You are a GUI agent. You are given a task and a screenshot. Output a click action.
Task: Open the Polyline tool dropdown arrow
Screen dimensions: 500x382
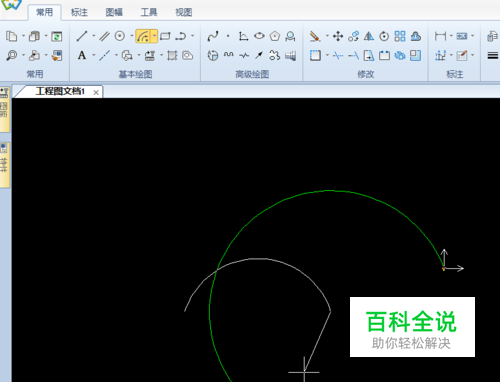pyautogui.click(x=192, y=36)
